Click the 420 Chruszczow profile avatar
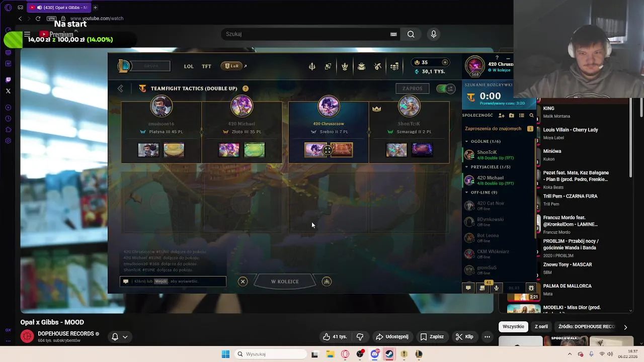Image resolution: width=644 pixels, height=362 pixels. tap(474, 66)
